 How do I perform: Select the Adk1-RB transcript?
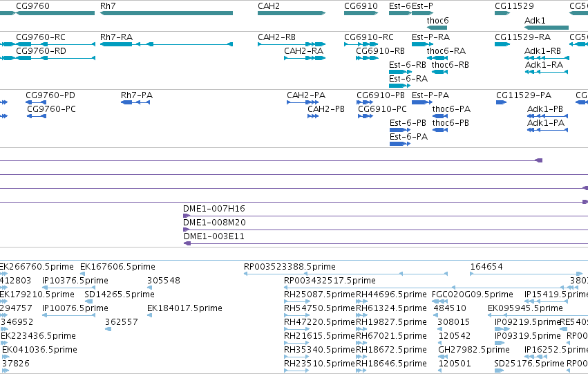(x=547, y=58)
